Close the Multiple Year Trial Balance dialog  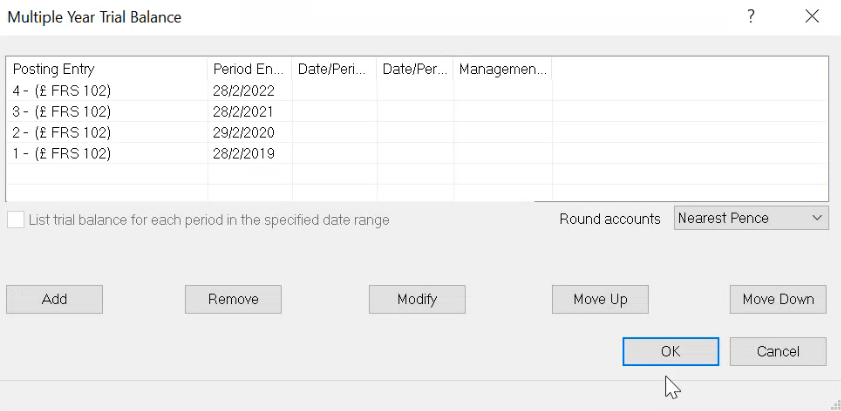[x=812, y=16]
